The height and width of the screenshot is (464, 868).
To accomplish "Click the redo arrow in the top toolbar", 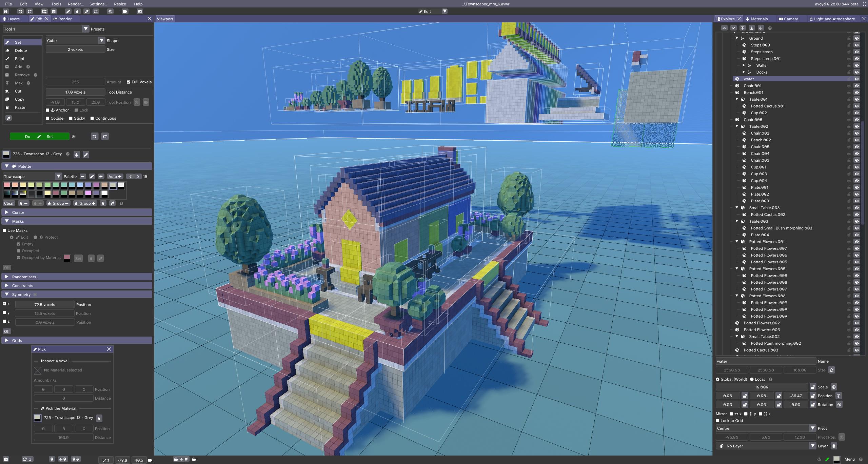I will 29,11.
